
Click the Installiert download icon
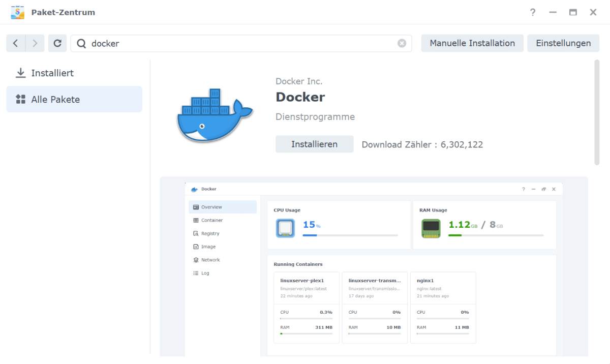click(x=21, y=73)
